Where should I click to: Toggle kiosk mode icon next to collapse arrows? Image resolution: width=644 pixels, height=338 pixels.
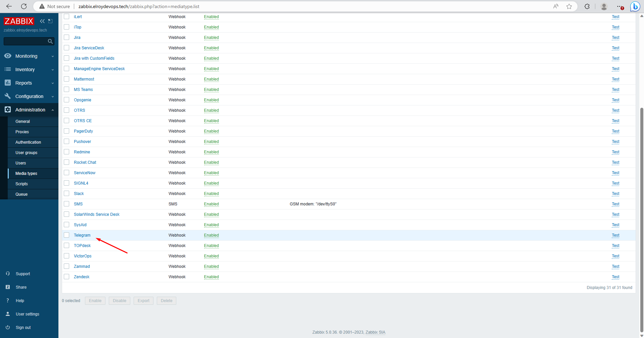tap(50, 21)
